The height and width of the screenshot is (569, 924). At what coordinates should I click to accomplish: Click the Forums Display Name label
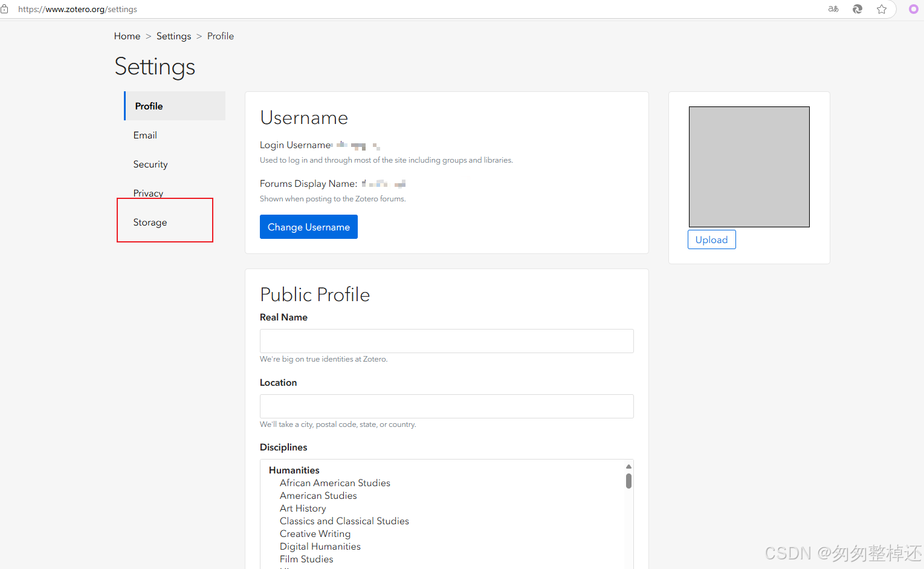click(308, 184)
